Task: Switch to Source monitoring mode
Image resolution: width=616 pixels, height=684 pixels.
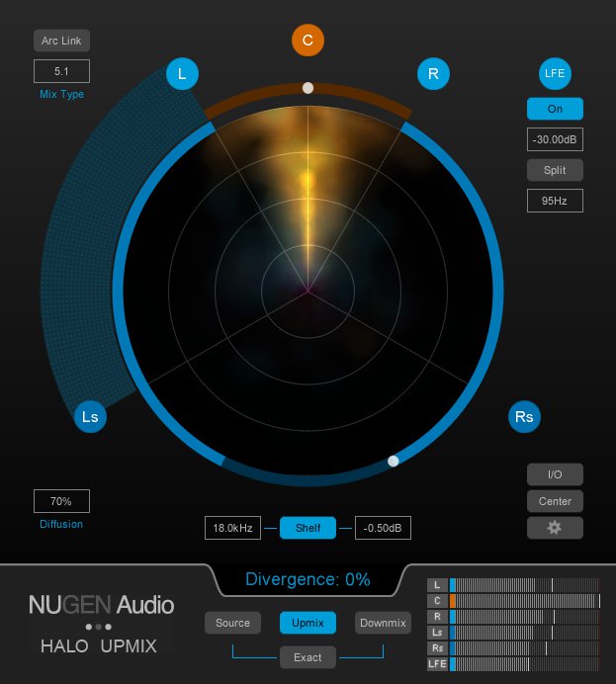Action: 232,623
